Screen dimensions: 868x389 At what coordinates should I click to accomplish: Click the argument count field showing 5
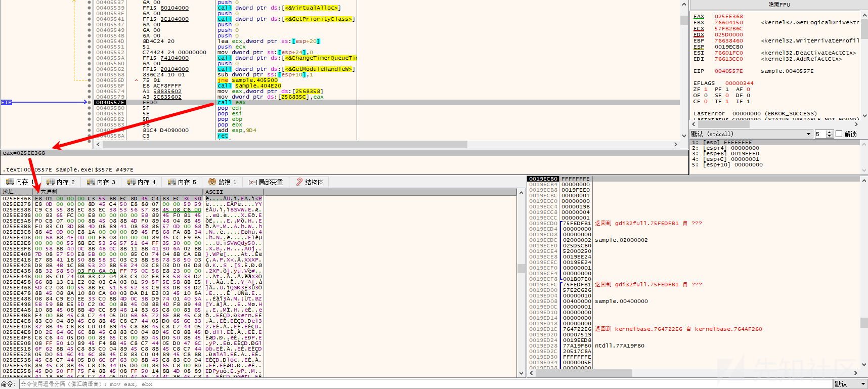[820, 134]
